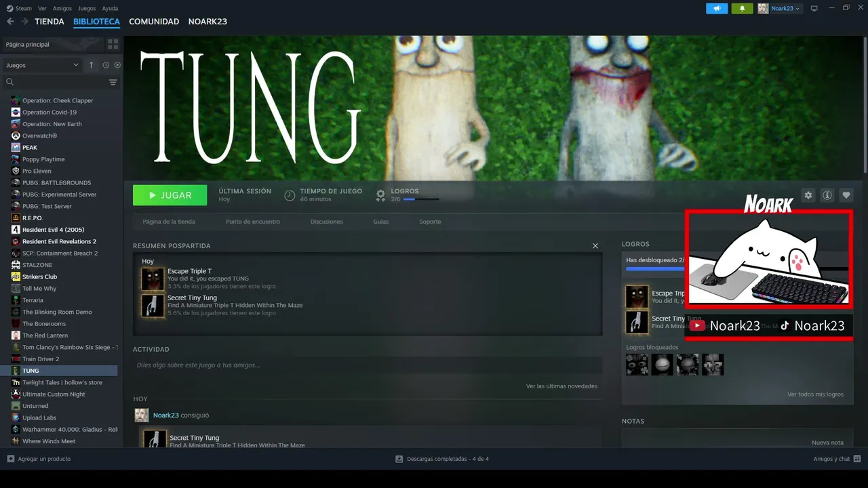868x488 pixels.
Task: Open downloads icon in the bottom bar
Action: (399, 459)
